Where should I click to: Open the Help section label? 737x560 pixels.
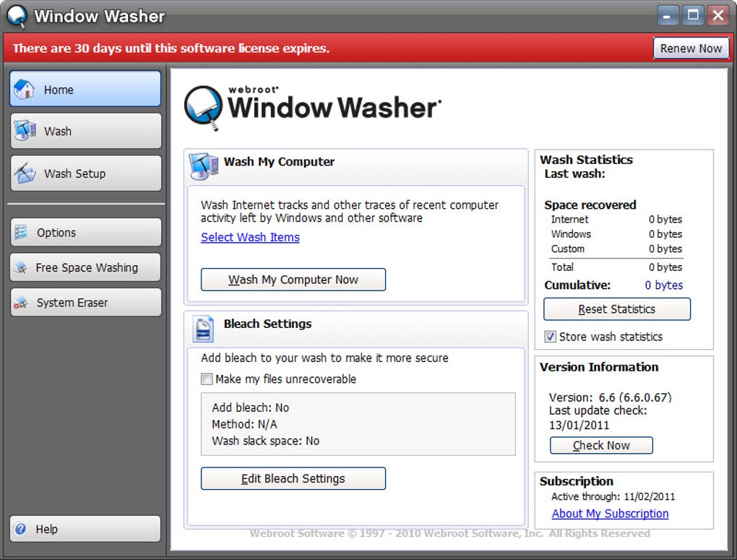pyautogui.click(x=46, y=529)
